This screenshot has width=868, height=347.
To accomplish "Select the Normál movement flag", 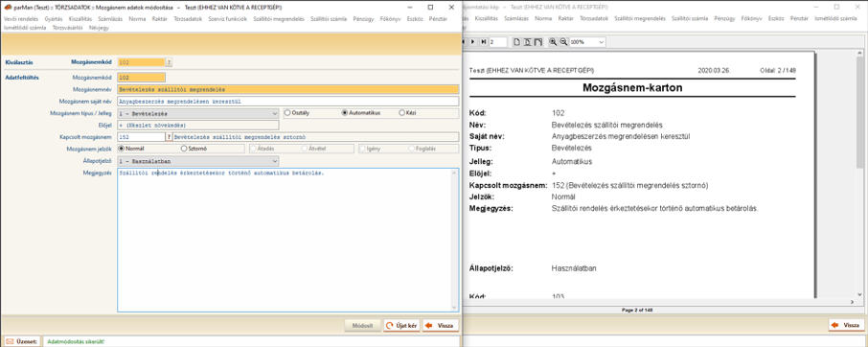I will (x=122, y=149).
